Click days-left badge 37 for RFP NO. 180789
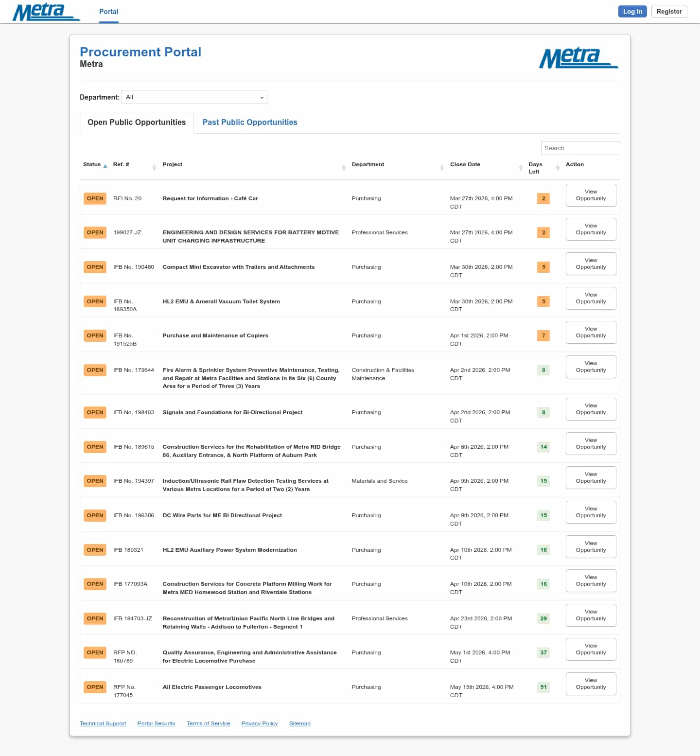700x756 pixels. click(x=543, y=652)
